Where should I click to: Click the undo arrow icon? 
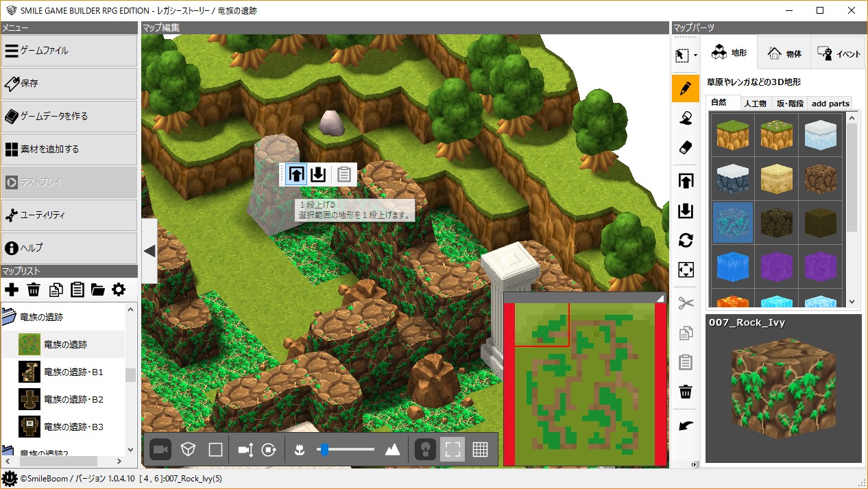pos(685,426)
